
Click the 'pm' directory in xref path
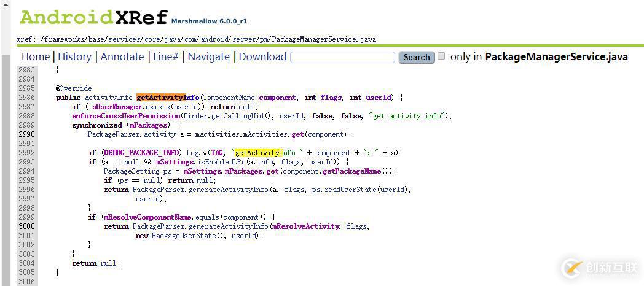coord(264,39)
